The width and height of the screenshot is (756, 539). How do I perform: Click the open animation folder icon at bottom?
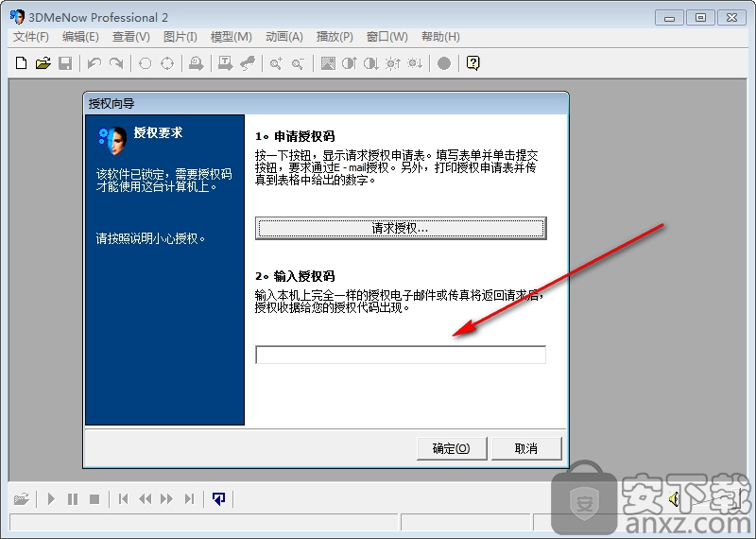(x=22, y=498)
